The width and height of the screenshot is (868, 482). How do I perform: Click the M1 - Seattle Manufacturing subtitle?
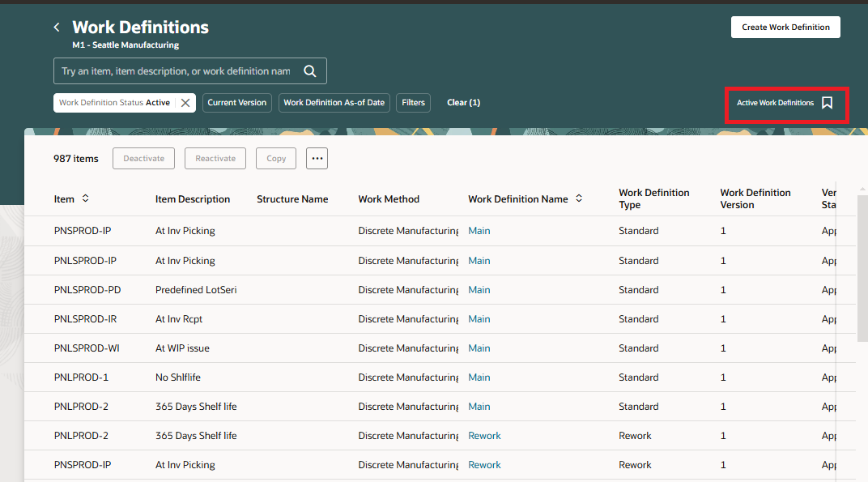point(126,45)
